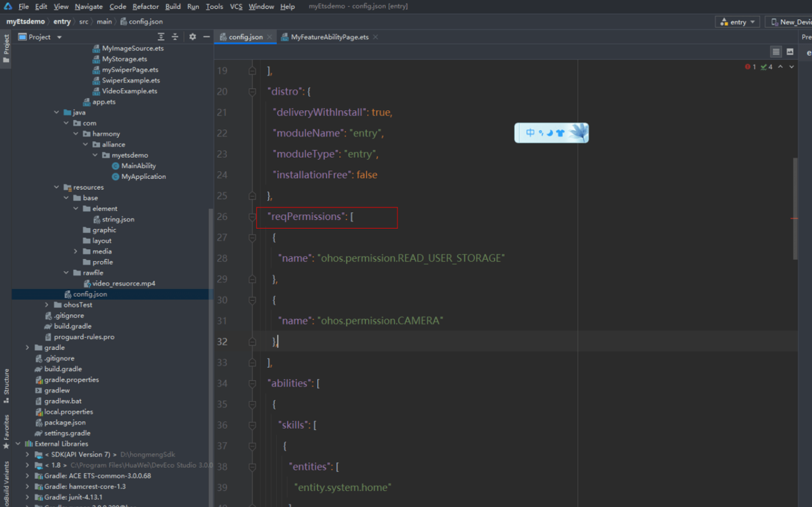Collapse all nodes in Project tree

(x=175, y=37)
